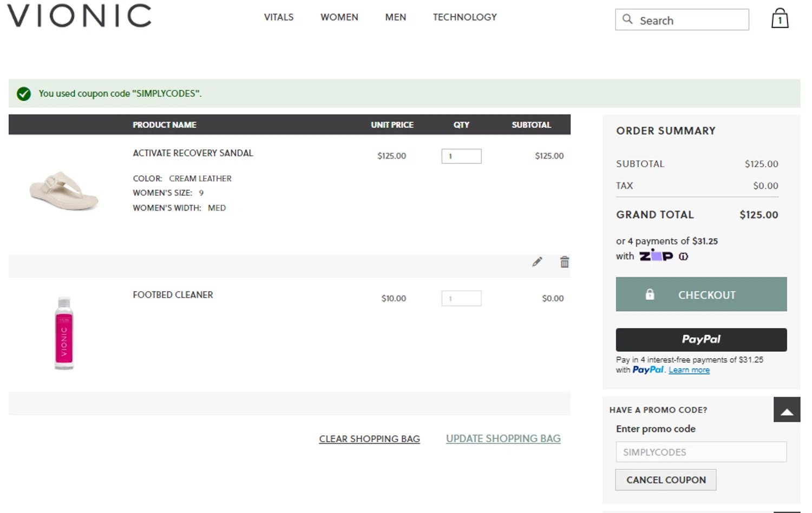This screenshot has height=513, width=812.
Task: Edit the Activate Recovery Sandal item with the pencil icon
Action: [537, 262]
